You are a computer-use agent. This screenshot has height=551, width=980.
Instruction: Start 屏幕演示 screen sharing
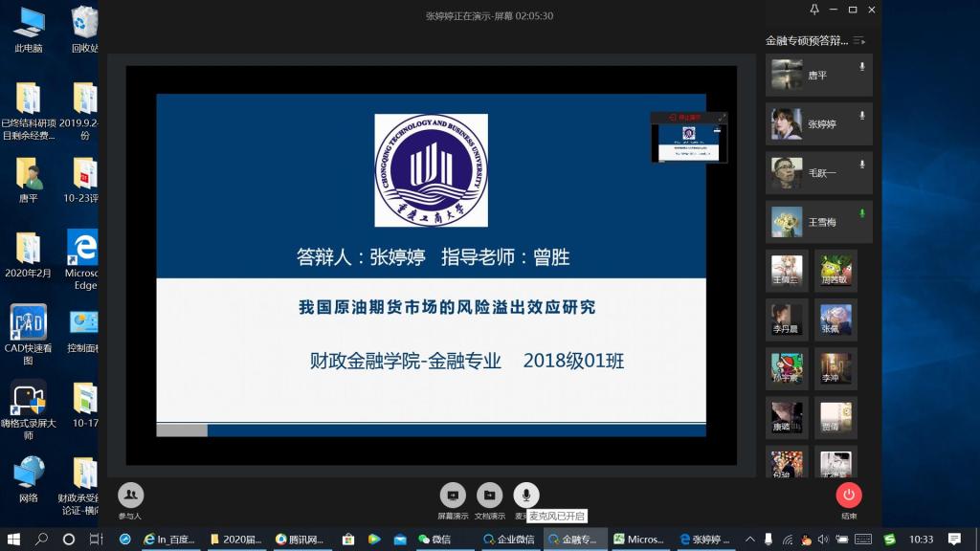click(453, 495)
